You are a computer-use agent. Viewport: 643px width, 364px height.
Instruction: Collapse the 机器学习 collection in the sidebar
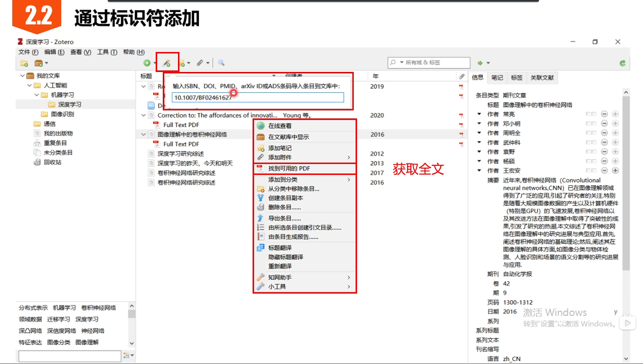point(36,95)
